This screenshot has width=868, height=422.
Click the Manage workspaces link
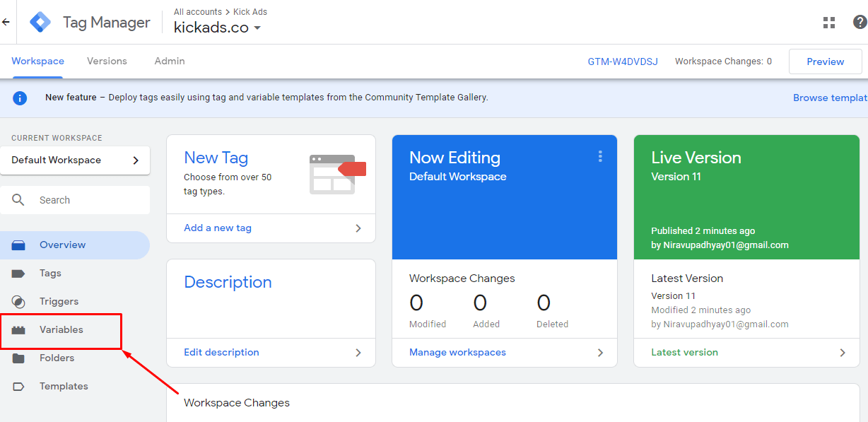click(x=457, y=353)
